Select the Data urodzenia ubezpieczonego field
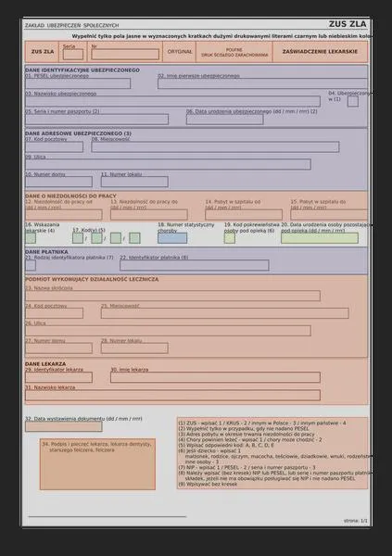 tap(225, 120)
